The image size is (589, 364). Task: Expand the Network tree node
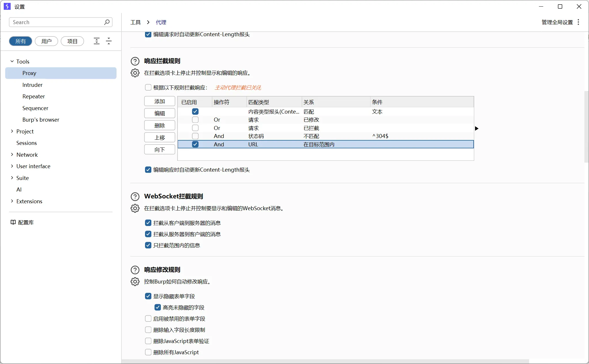click(12, 155)
